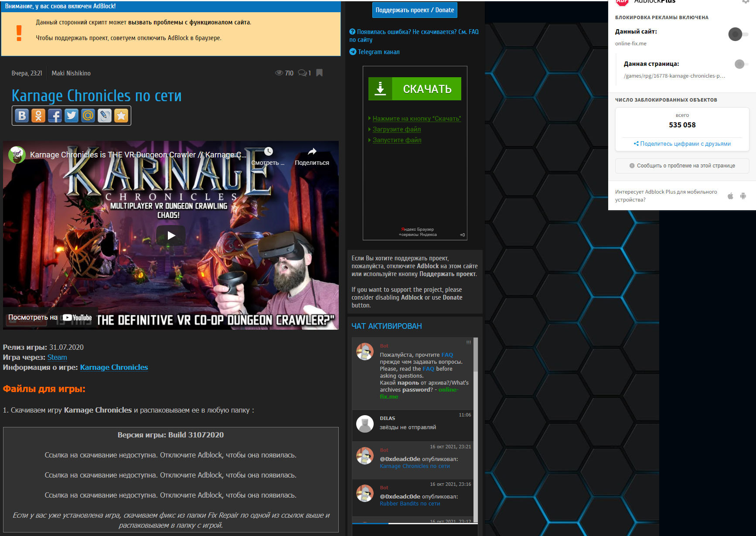Click the Karnage Chronicles по сети title
Screen dimensions: 756x536
coord(96,96)
